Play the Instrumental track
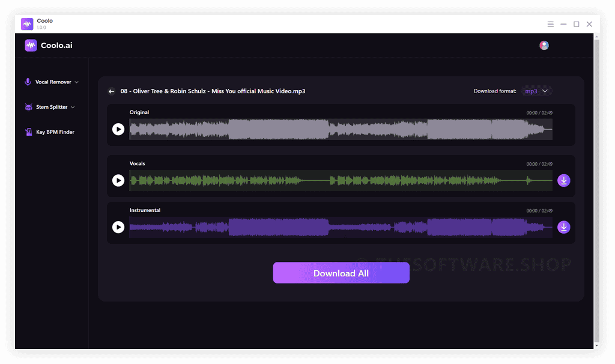615x364 pixels. [118, 227]
